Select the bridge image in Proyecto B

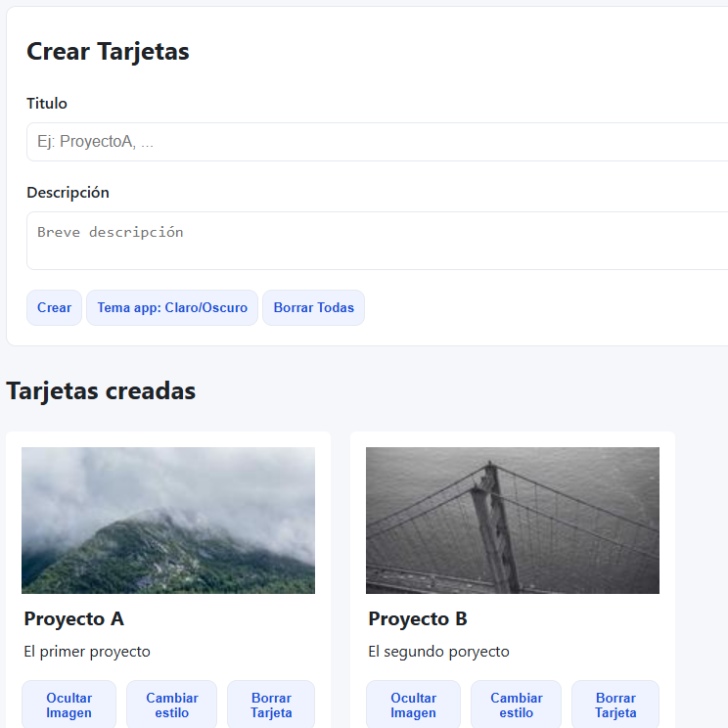click(513, 521)
